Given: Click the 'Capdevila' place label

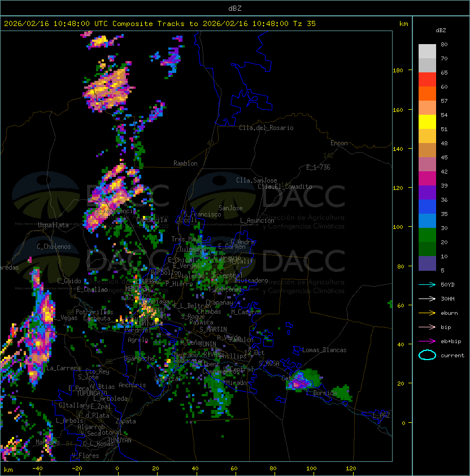Looking at the screenshot, I should [152, 220].
